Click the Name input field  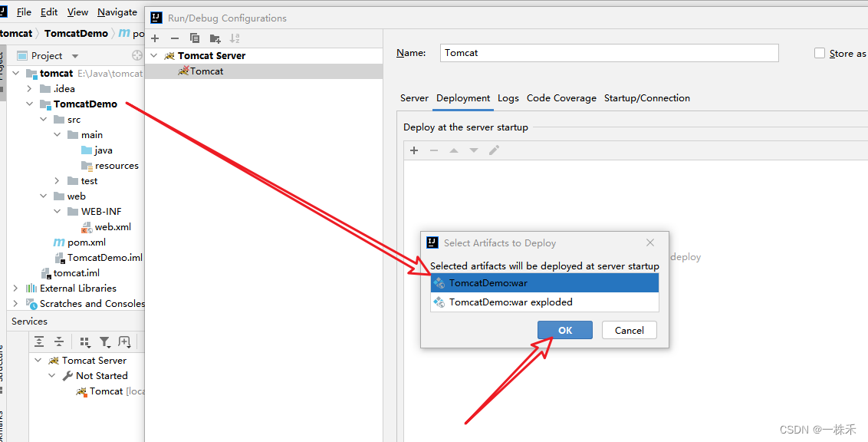(610, 53)
